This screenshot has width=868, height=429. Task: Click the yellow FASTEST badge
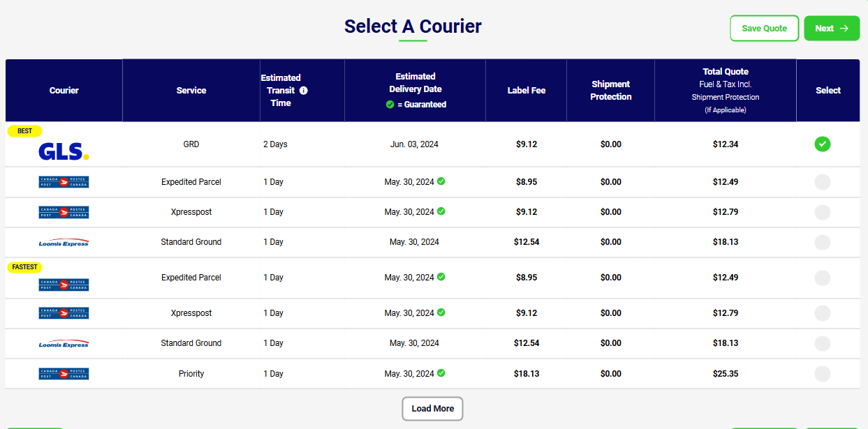click(24, 267)
